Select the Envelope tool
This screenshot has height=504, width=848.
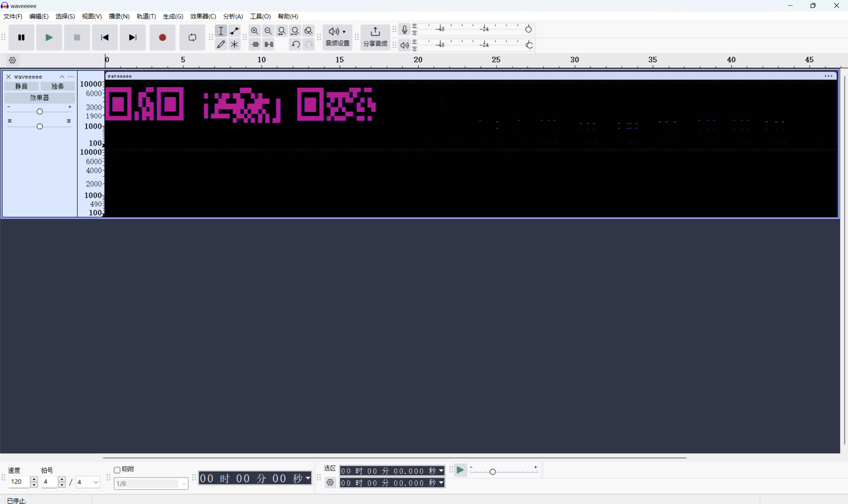[x=234, y=31]
